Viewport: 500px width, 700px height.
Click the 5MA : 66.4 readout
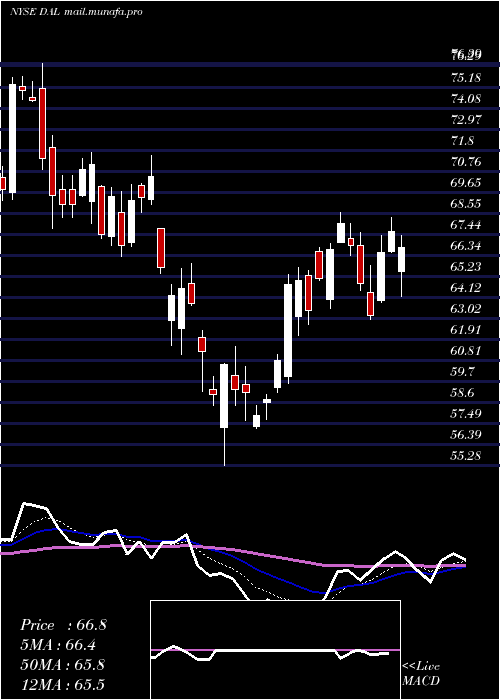(58, 645)
